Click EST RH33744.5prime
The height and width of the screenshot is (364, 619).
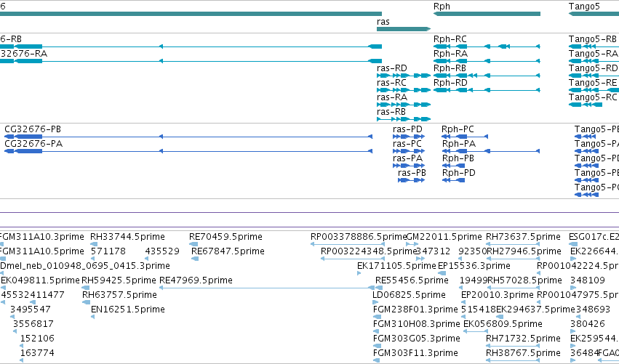point(93,245)
